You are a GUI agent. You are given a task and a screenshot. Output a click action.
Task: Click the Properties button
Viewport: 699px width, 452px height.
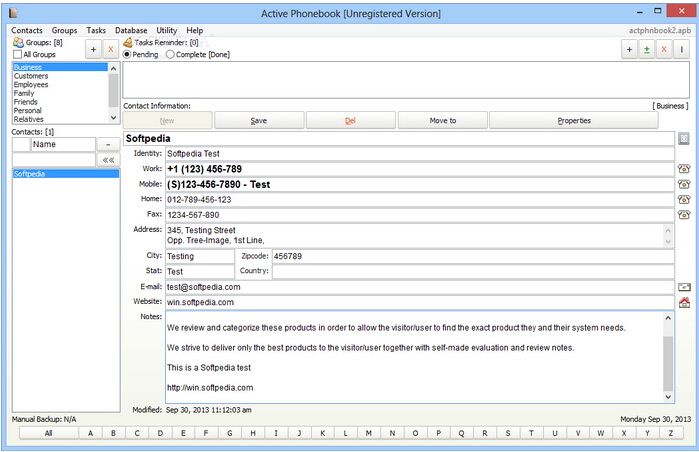click(x=574, y=120)
